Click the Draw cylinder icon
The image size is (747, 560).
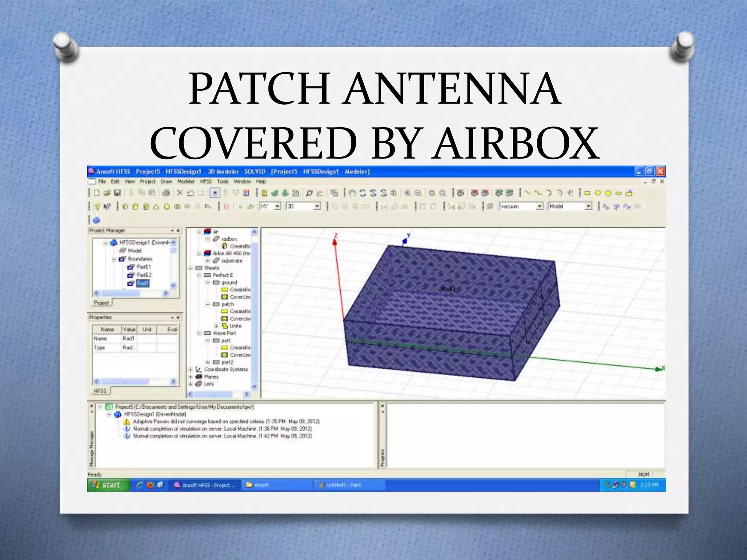(135, 207)
